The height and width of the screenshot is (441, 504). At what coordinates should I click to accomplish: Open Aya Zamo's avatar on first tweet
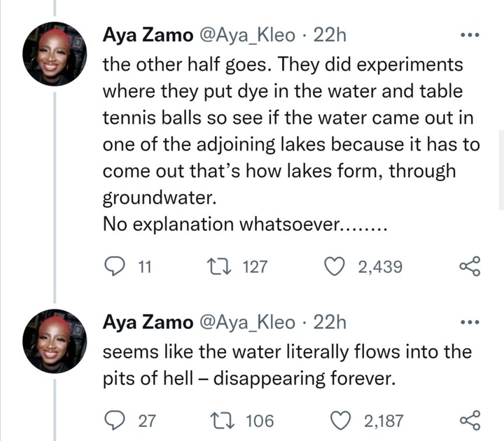coord(55,54)
